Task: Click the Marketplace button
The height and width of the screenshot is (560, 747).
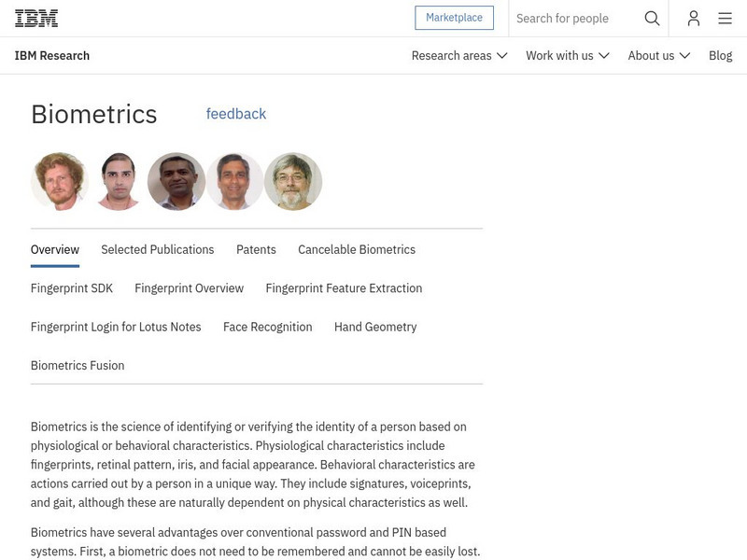Action: [454, 18]
